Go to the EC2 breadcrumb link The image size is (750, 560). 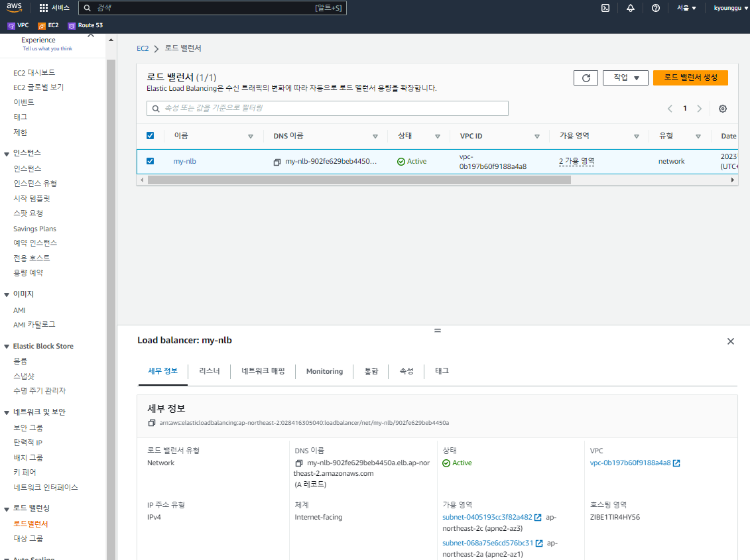click(143, 48)
